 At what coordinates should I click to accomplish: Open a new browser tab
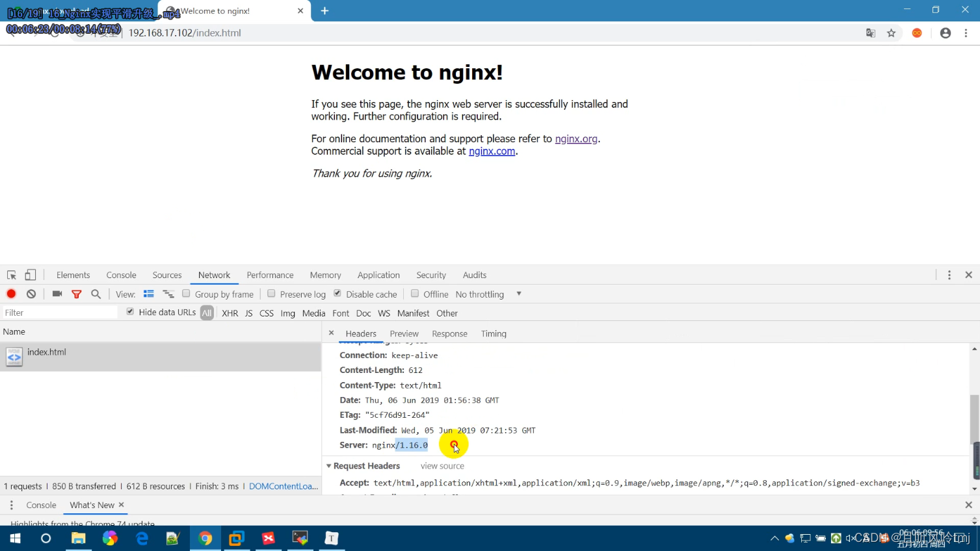[x=325, y=11]
